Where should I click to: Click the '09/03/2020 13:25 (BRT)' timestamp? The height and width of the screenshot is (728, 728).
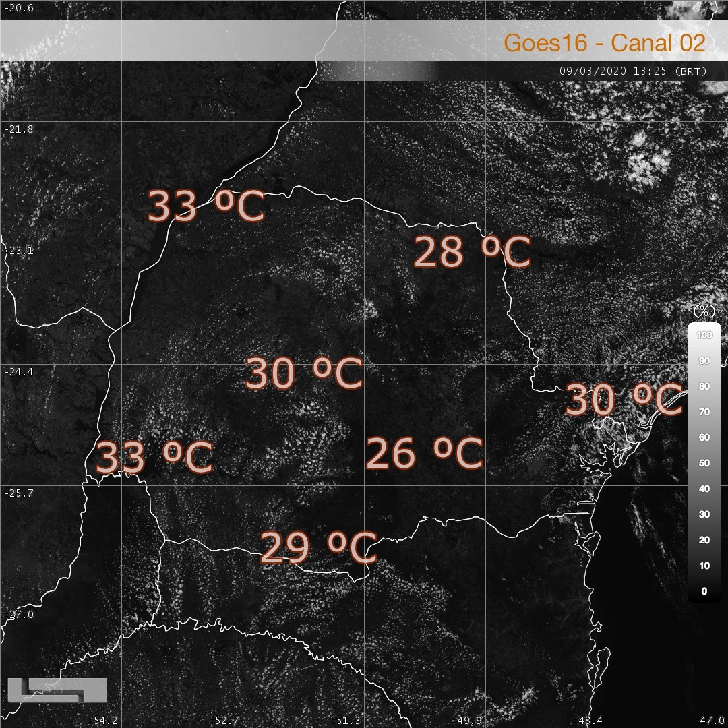(633, 71)
